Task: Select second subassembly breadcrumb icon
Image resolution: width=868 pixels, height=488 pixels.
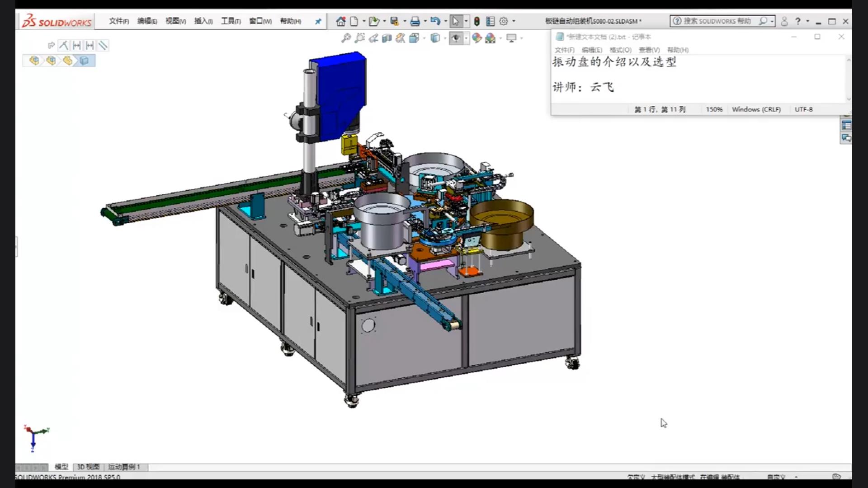Action: 51,61
